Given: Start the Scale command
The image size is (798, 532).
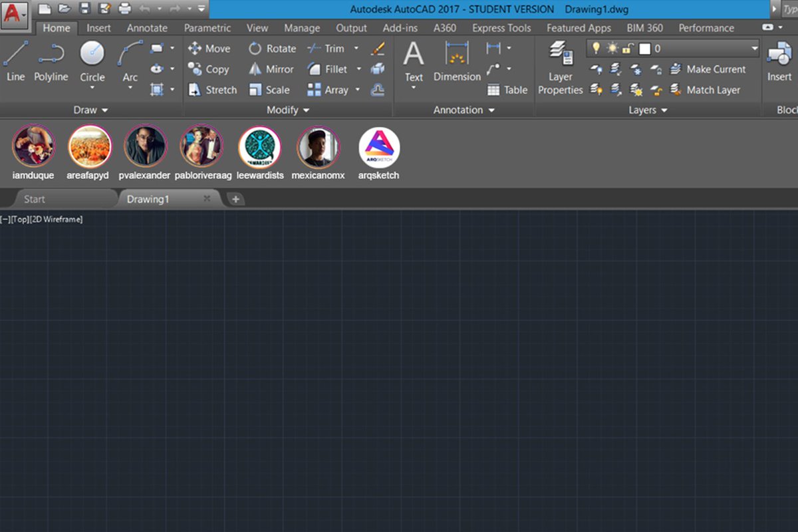Looking at the screenshot, I should click(x=269, y=90).
